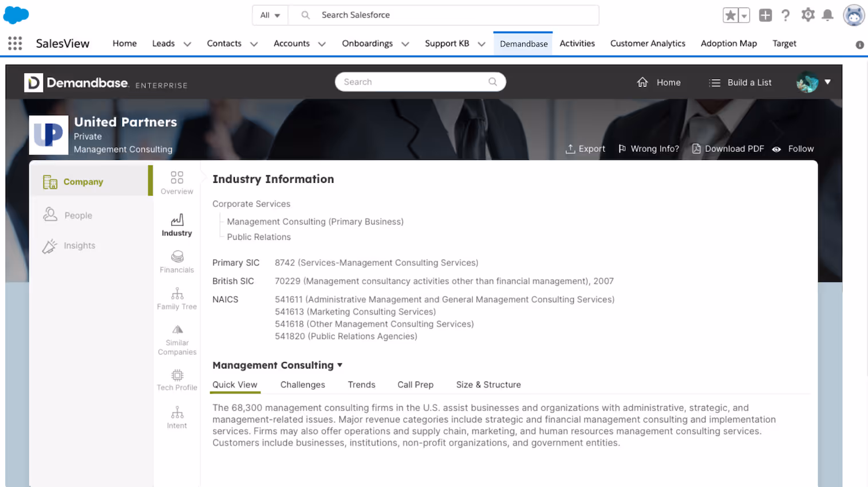
Task: Expand the Leads tab chevron
Action: [x=187, y=44]
